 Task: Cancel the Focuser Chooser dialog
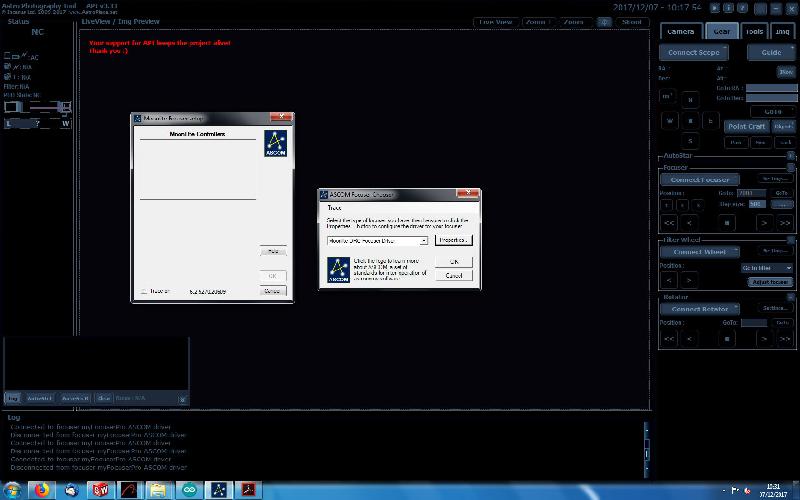click(454, 276)
